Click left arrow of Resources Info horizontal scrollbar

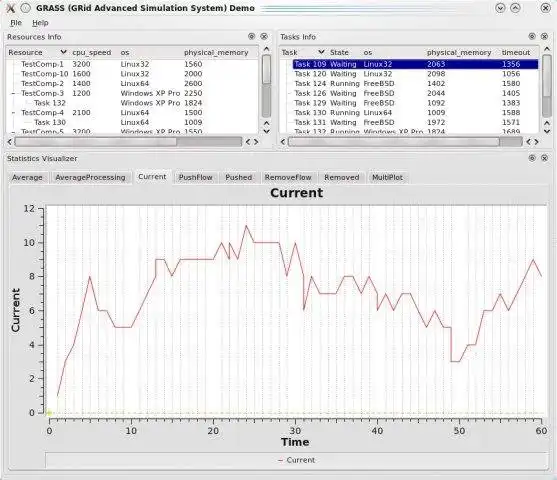click(10, 142)
